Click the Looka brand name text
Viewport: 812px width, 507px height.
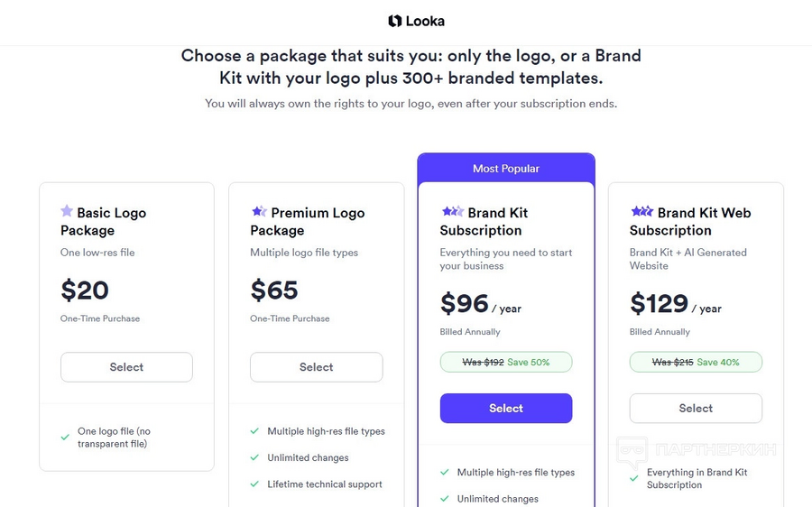coord(425,22)
